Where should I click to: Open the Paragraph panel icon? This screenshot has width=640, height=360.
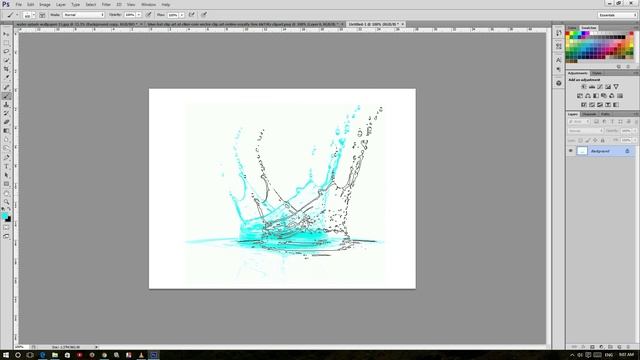click(559, 69)
